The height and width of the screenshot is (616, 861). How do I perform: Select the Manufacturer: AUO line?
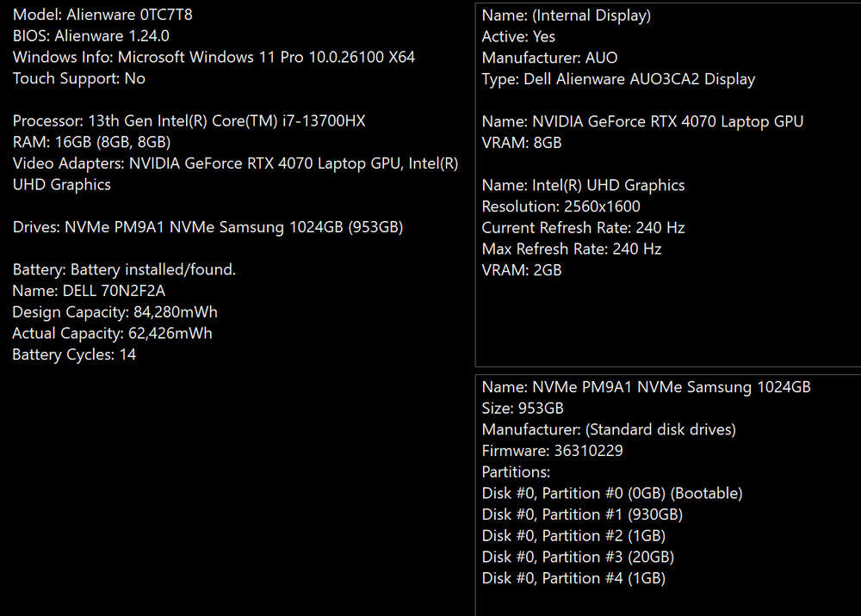click(549, 58)
